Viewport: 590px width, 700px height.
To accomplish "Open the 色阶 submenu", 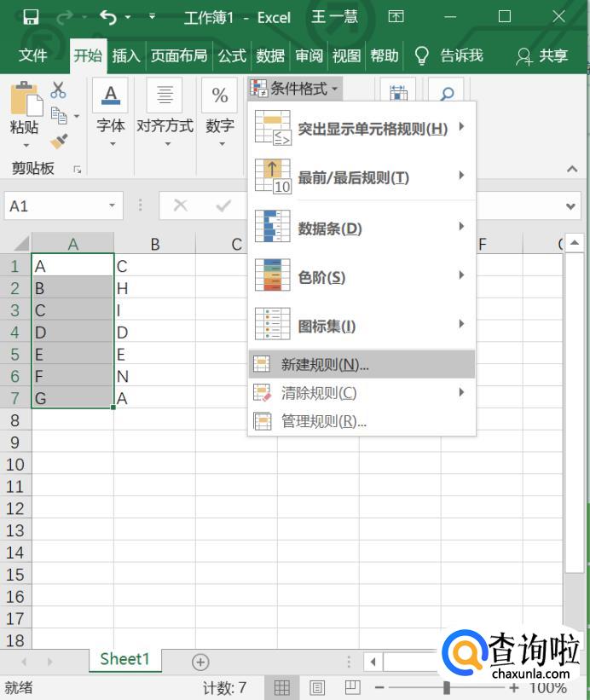I will click(x=362, y=276).
